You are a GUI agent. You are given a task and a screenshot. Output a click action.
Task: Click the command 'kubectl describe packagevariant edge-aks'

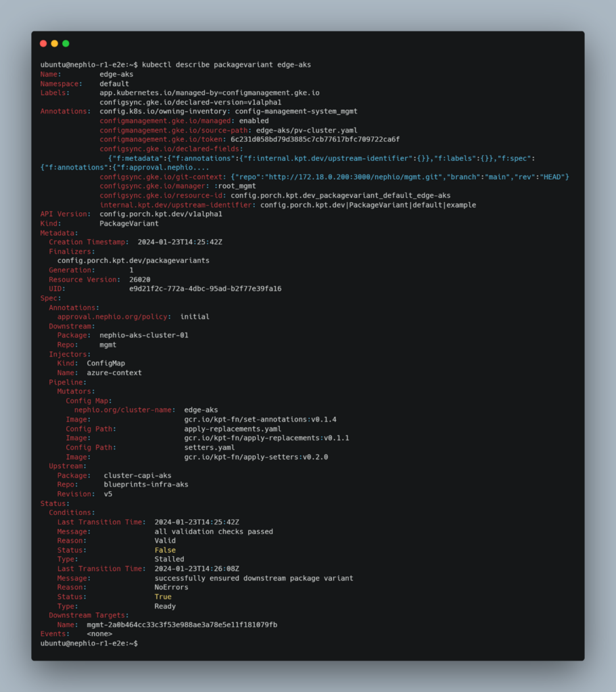227,65
